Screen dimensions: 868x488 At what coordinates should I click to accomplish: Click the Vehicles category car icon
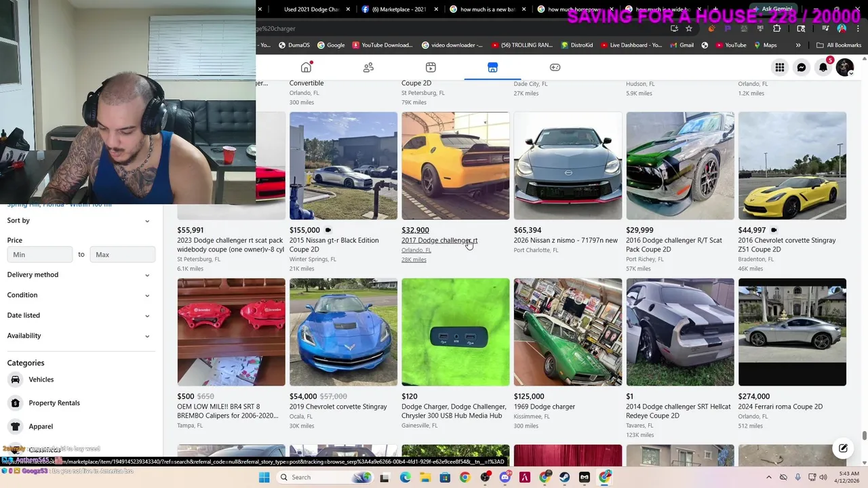click(x=15, y=380)
